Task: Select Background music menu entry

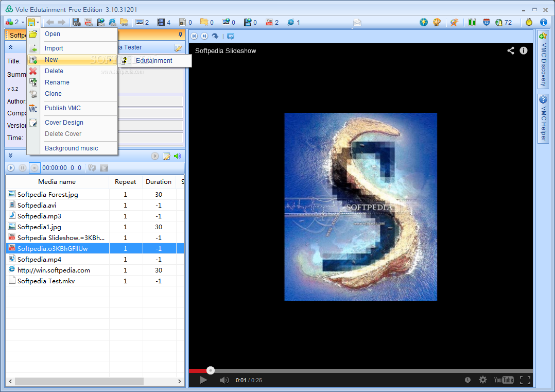Action: tap(72, 148)
